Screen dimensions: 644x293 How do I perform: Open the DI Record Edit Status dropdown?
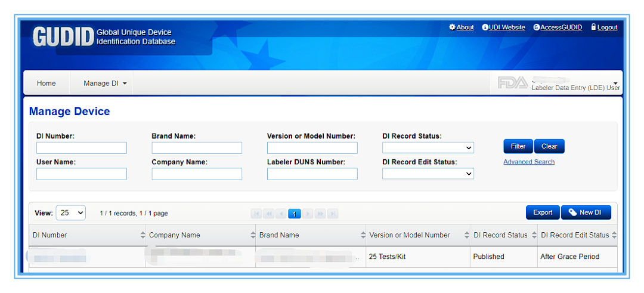(x=428, y=174)
